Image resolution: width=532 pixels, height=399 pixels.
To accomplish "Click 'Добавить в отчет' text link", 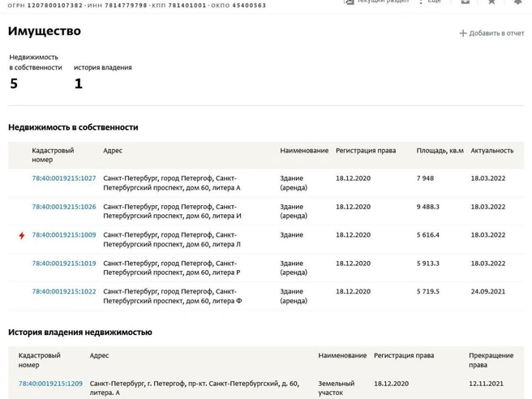I will point(496,33).
